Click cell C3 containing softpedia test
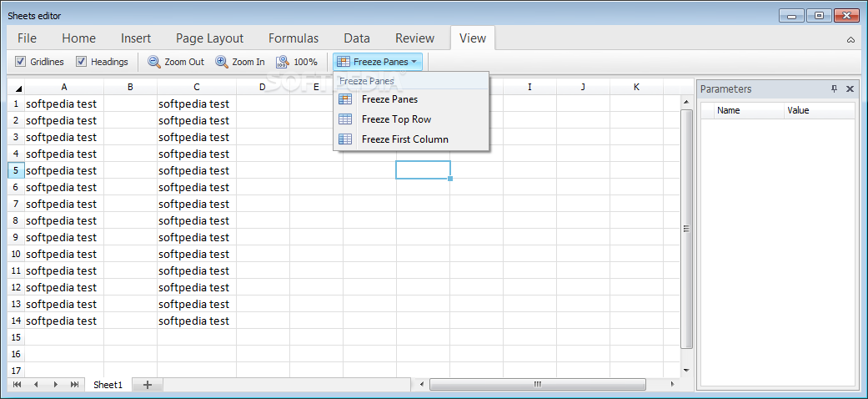Screen dimensions: 868x399 (197, 137)
